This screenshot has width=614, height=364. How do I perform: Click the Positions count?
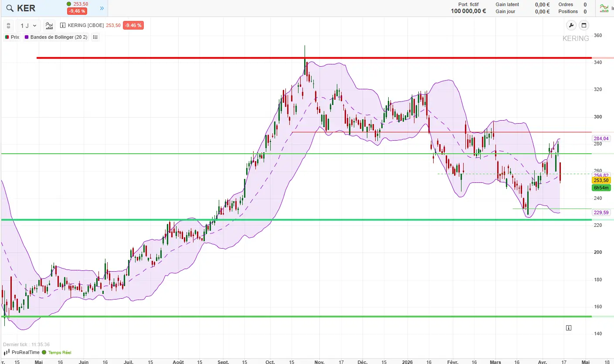[x=585, y=11]
